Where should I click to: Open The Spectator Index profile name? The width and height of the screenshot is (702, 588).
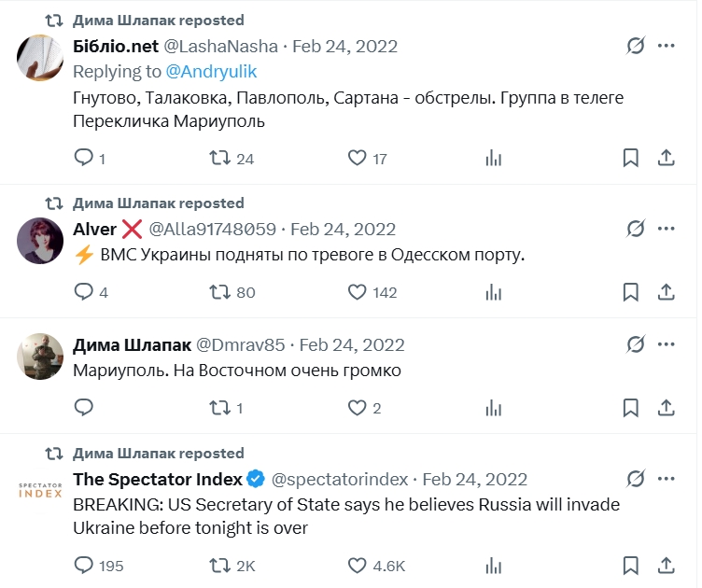158,479
